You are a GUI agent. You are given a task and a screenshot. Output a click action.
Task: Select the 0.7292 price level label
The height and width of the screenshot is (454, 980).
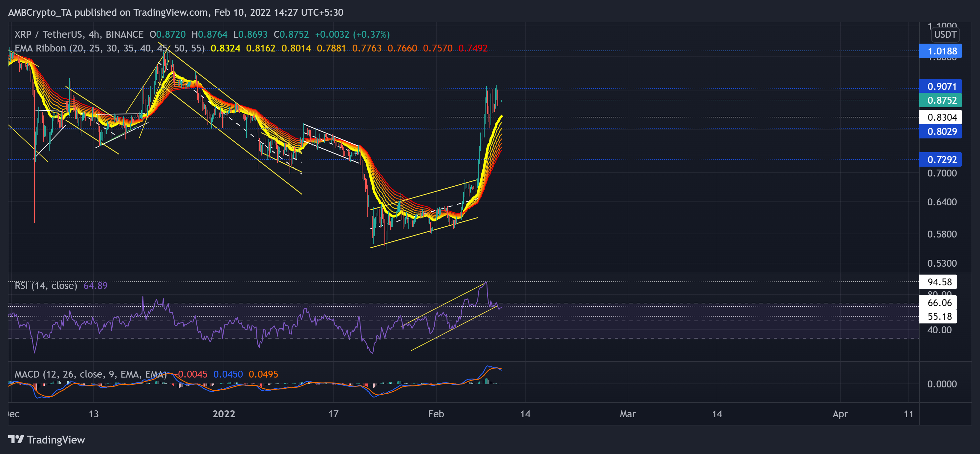pos(940,160)
